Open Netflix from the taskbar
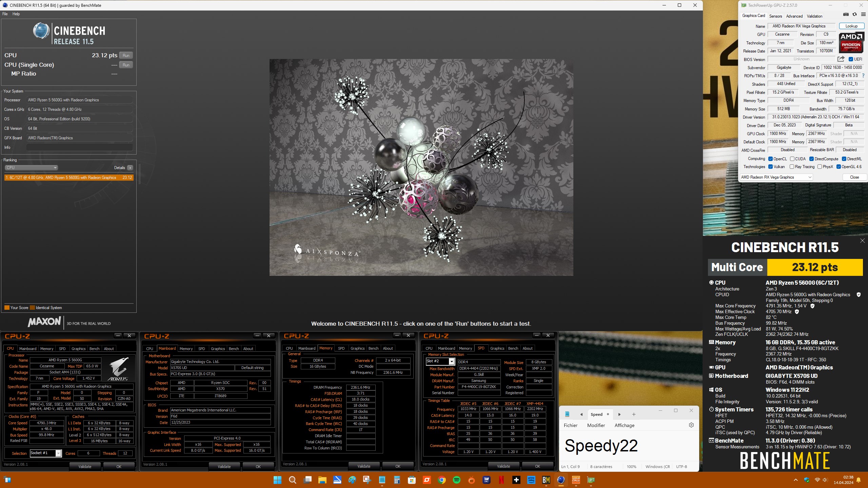 tap(501, 480)
